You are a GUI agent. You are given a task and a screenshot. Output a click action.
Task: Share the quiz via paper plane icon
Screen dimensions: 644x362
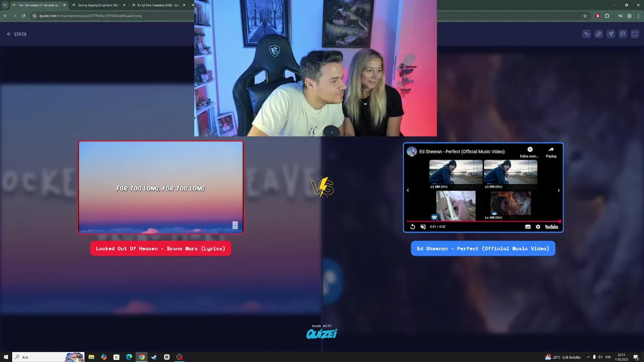610,34
